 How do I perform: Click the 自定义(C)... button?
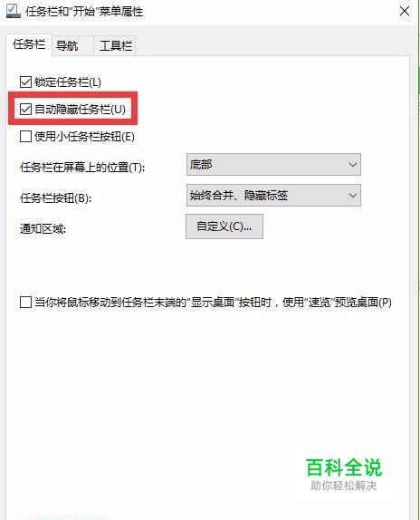(224, 226)
